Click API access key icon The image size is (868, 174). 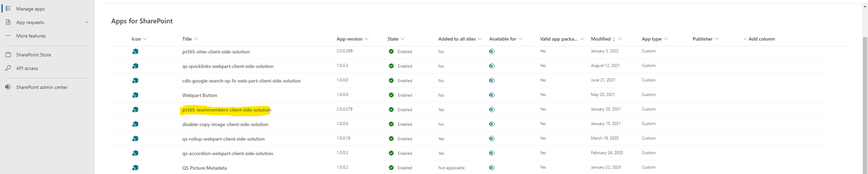(8, 68)
